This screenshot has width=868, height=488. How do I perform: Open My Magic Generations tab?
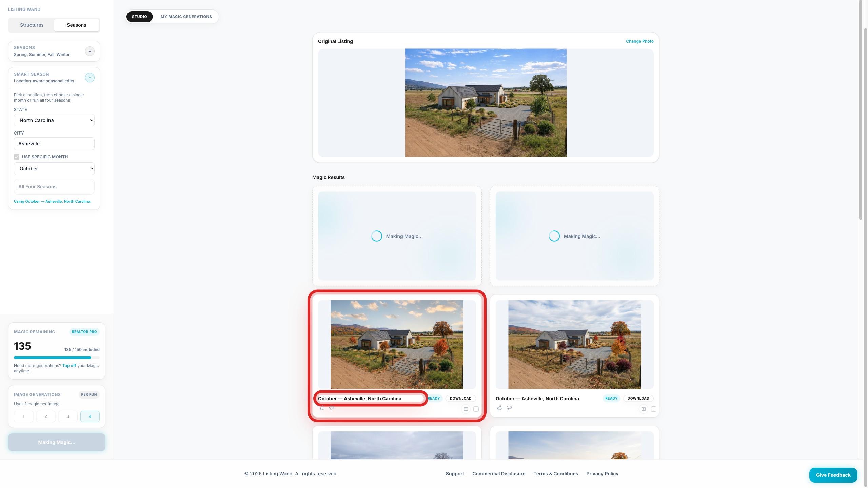pyautogui.click(x=186, y=17)
